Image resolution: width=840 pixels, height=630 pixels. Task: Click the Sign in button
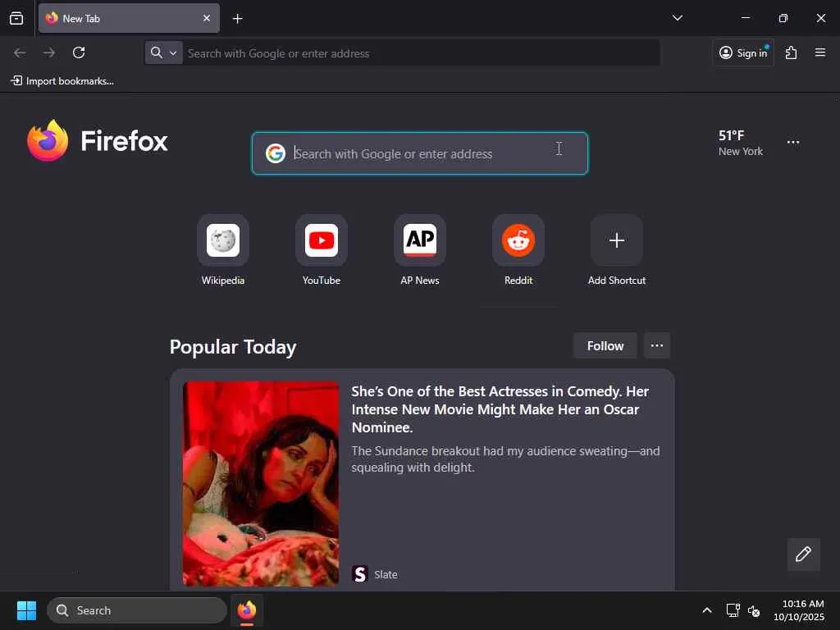click(743, 52)
